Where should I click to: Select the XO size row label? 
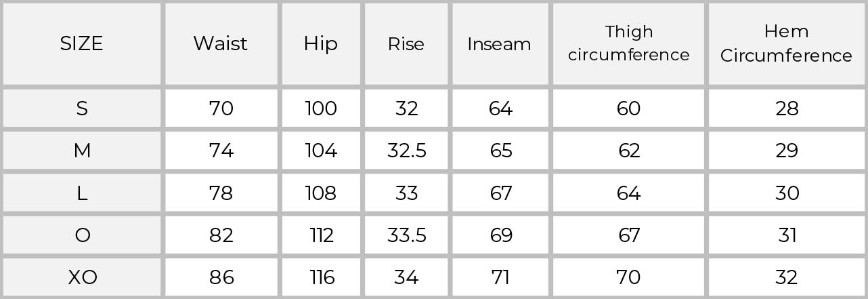tap(82, 277)
